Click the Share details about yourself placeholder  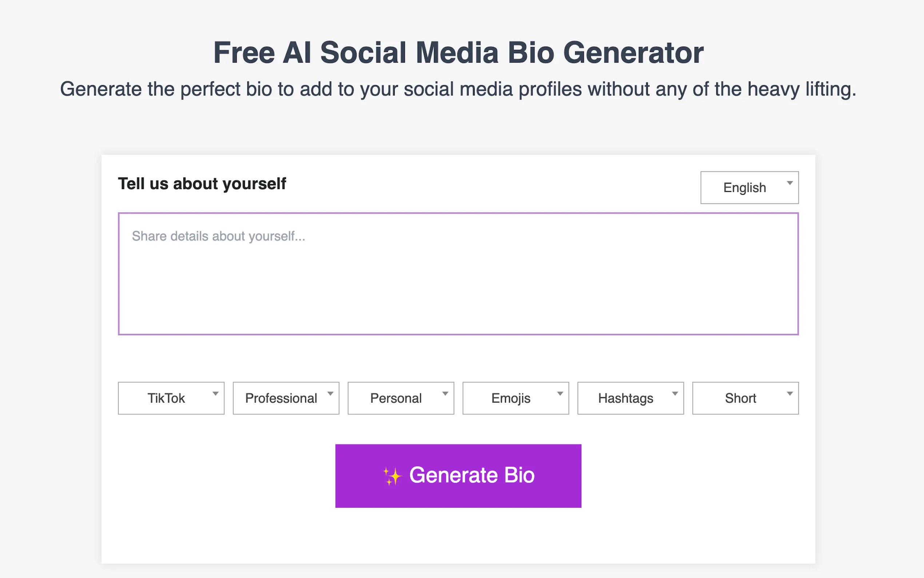pyautogui.click(x=219, y=236)
